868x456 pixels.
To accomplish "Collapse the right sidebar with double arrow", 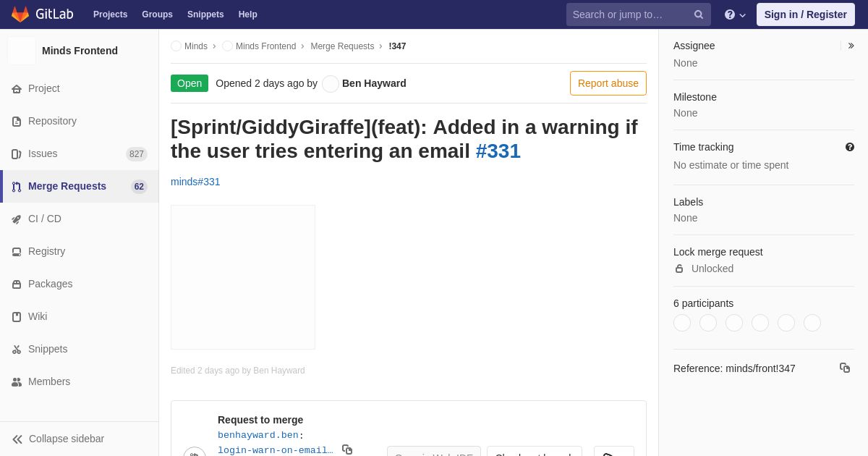I will click(851, 46).
